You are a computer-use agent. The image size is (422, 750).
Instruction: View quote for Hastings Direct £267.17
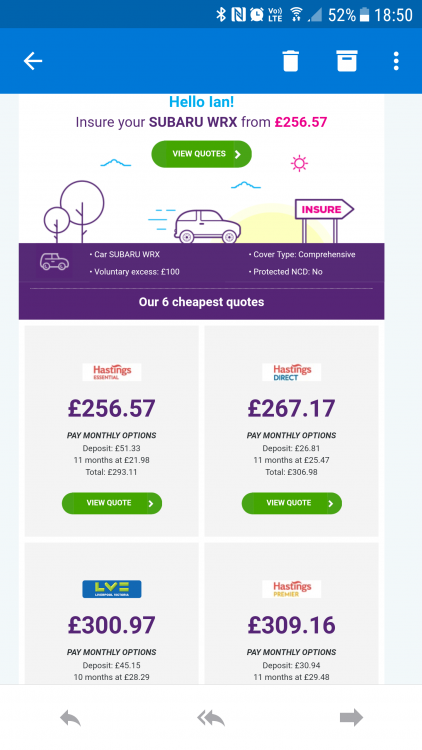click(292, 503)
